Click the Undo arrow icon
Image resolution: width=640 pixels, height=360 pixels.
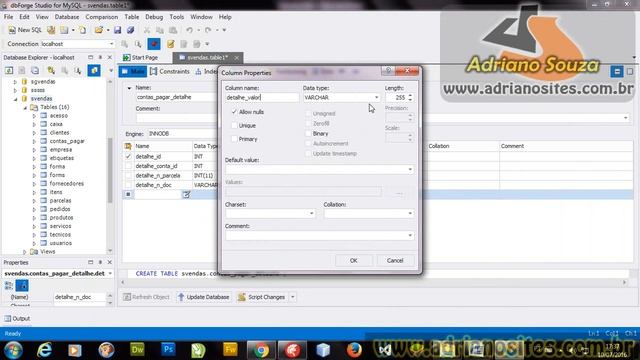coord(189,30)
